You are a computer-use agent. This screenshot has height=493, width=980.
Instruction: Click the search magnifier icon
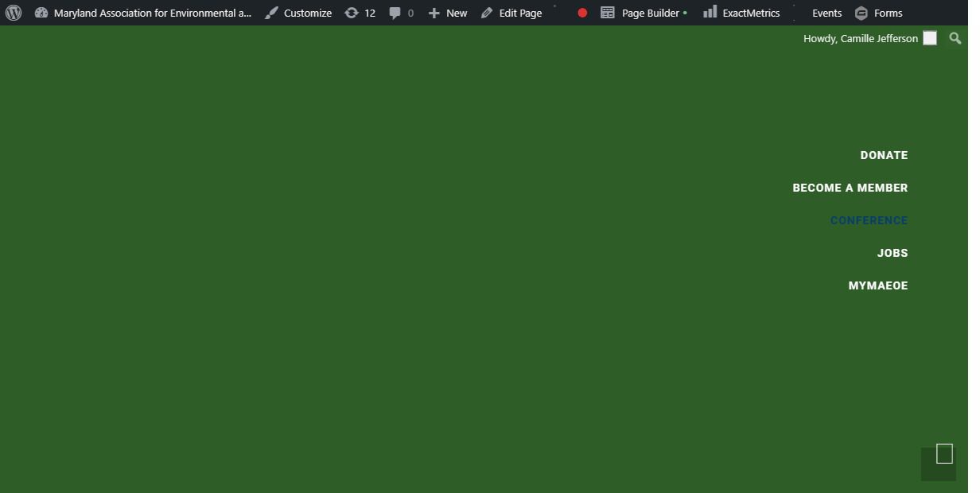tap(955, 38)
